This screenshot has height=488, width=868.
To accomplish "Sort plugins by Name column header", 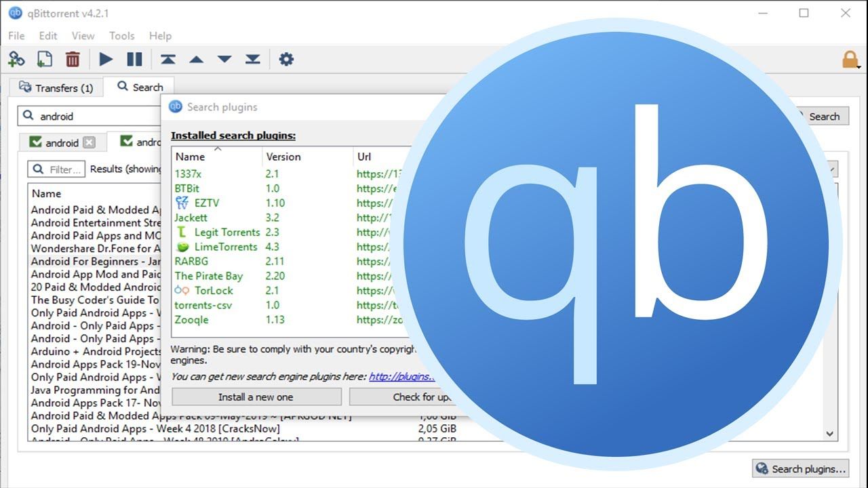I will tap(217, 157).
